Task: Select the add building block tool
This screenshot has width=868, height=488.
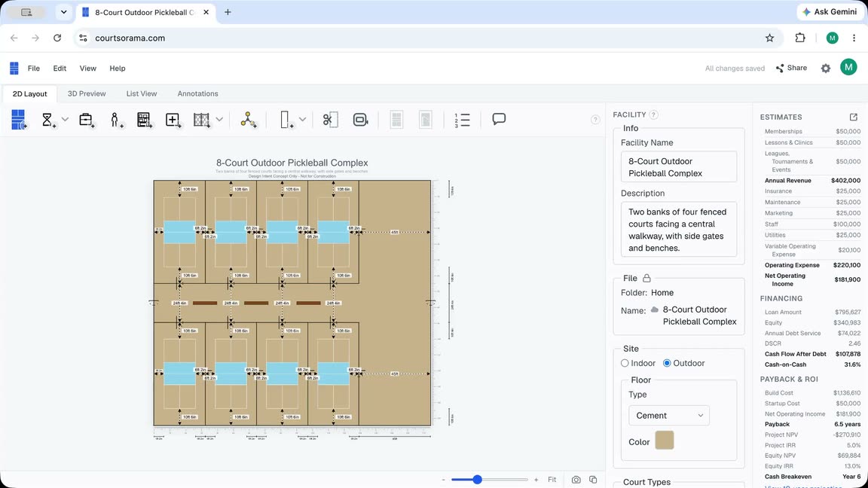Action: coord(144,120)
